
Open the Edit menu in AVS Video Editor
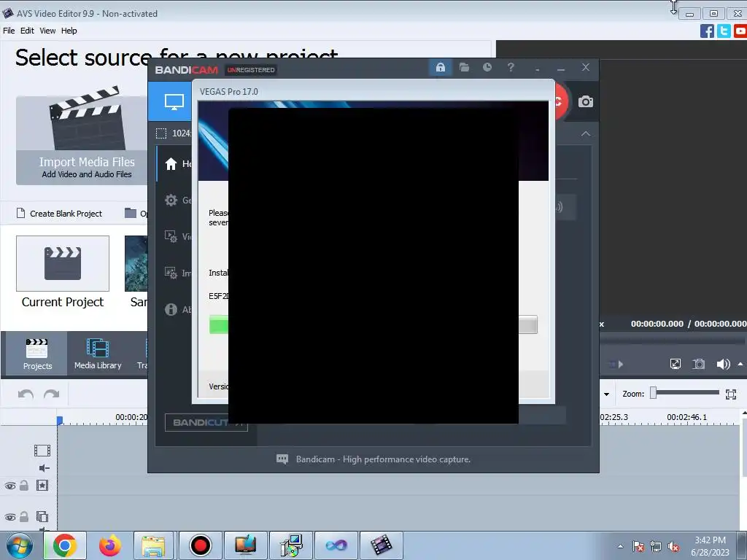point(27,31)
